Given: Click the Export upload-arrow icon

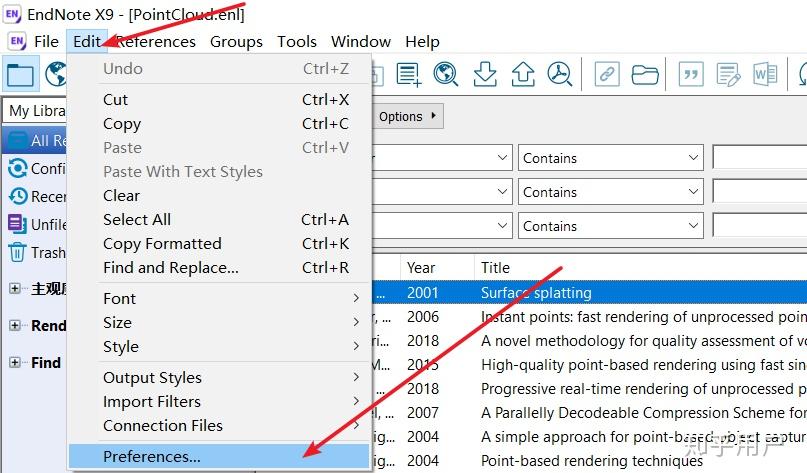Looking at the screenshot, I should pos(522,74).
